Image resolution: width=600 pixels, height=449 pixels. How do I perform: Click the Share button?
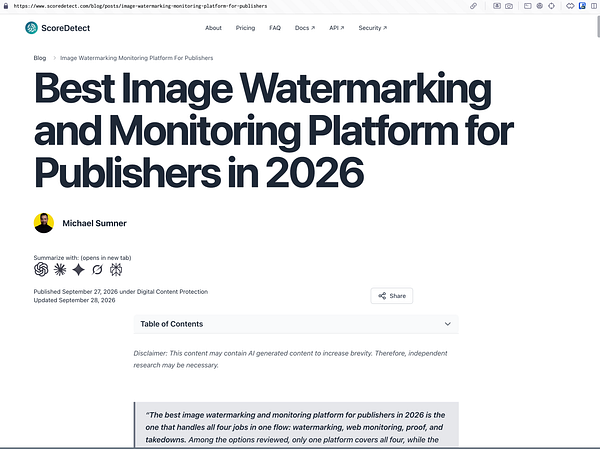point(391,296)
